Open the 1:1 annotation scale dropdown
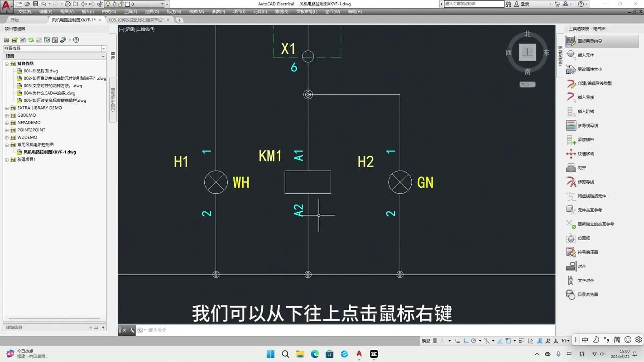The image size is (644, 362). pos(566,341)
